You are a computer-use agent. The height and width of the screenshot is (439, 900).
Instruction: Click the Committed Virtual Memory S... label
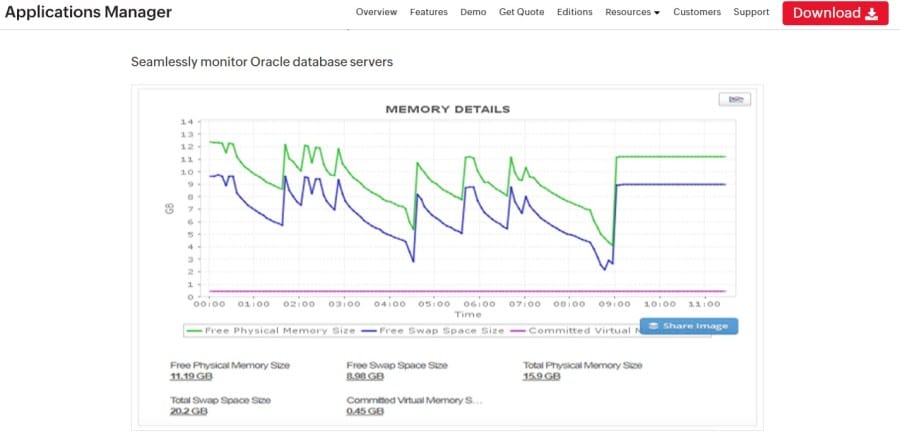coord(414,400)
